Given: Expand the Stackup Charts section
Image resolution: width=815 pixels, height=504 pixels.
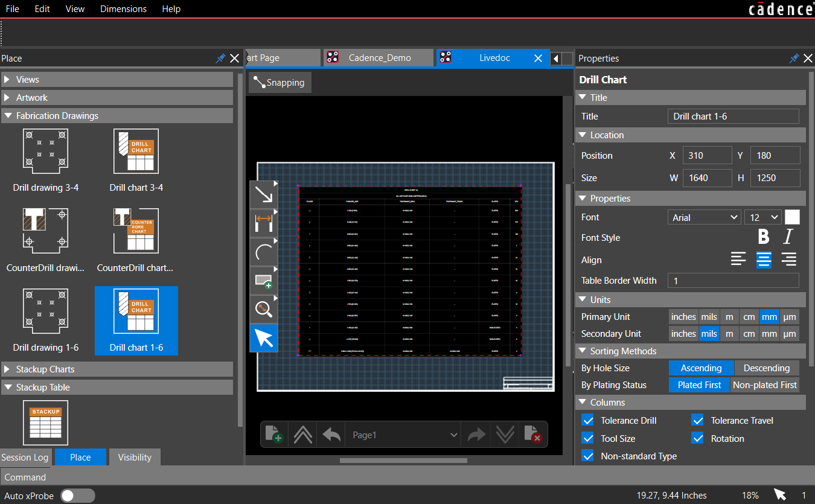Looking at the screenshot, I should (x=117, y=369).
